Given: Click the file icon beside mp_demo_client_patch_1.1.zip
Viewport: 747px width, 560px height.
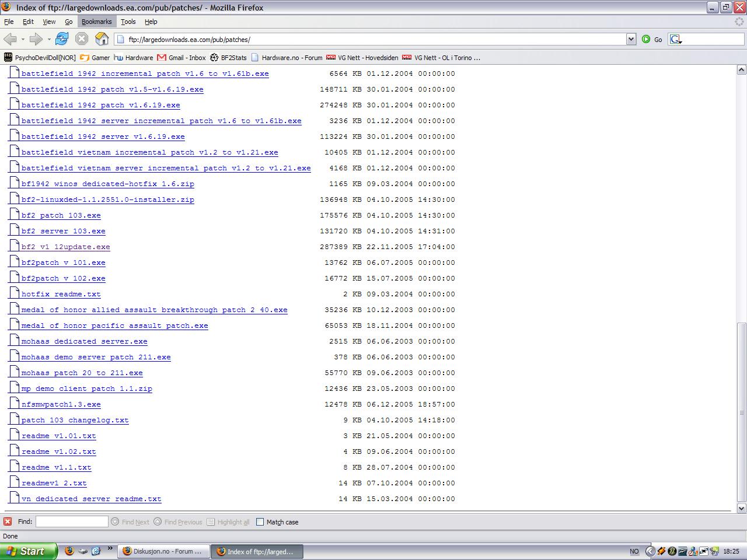Looking at the screenshot, I should click(x=14, y=387).
